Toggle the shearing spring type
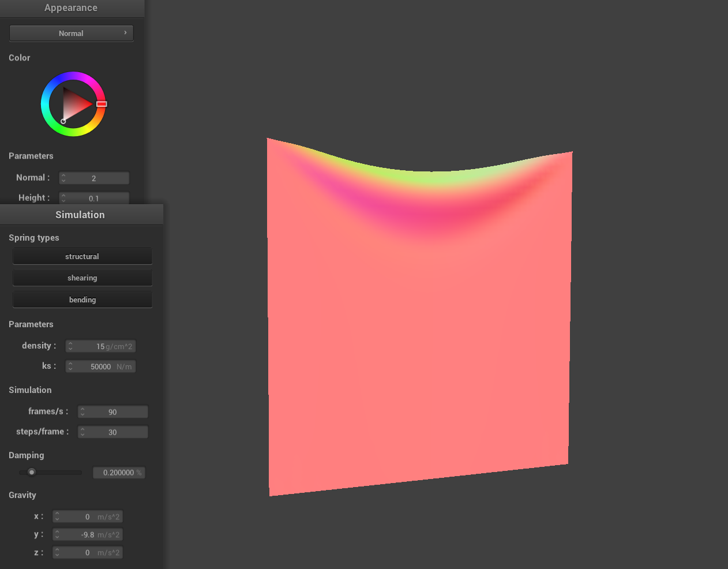 coord(82,278)
